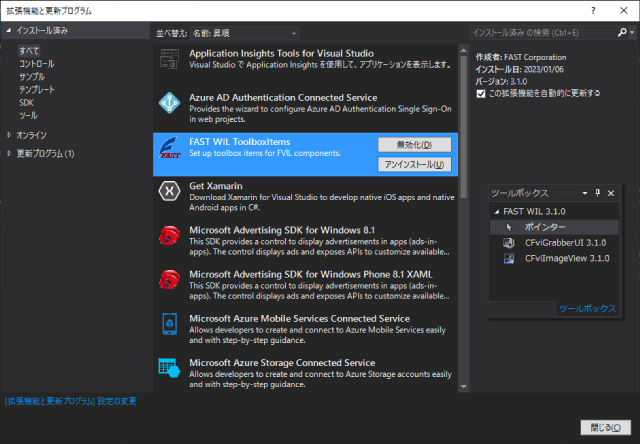Select Microsoft Advertising SDK for Windows 8.1 title

coord(282,230)
